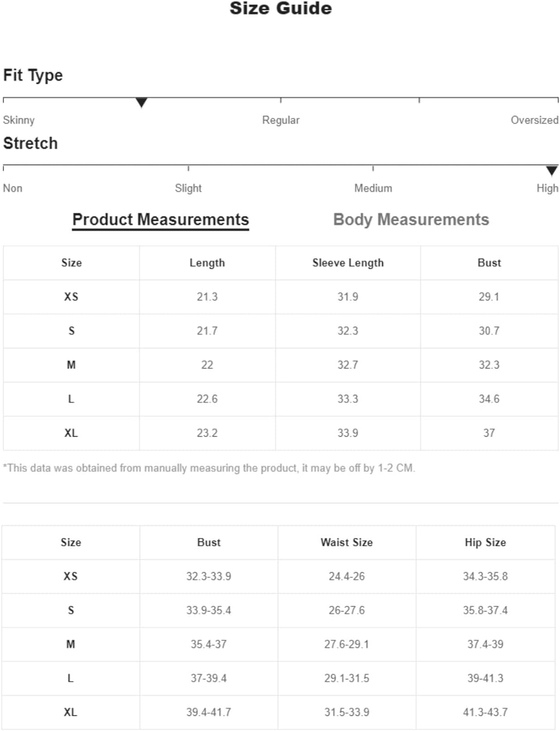Image resolution: width=560 pixels, height=731 pixels.
Task: Click the Medium stretch label
Action: coord(373,188)
